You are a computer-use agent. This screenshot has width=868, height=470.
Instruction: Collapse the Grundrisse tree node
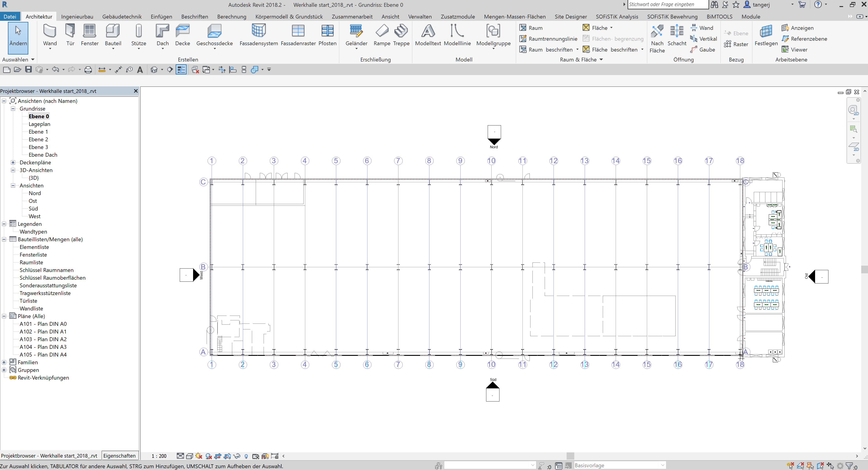(13, 109)
